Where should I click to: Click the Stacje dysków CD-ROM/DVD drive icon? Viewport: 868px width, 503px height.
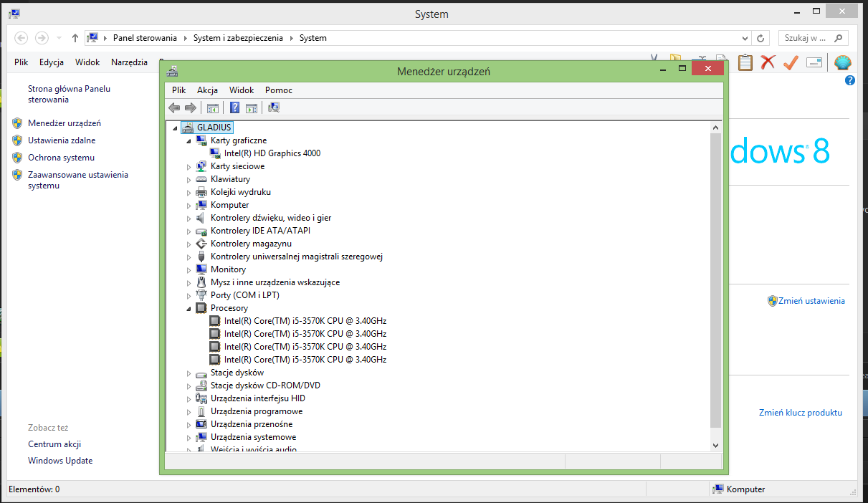pyautogui.click(x=201, y=385)
